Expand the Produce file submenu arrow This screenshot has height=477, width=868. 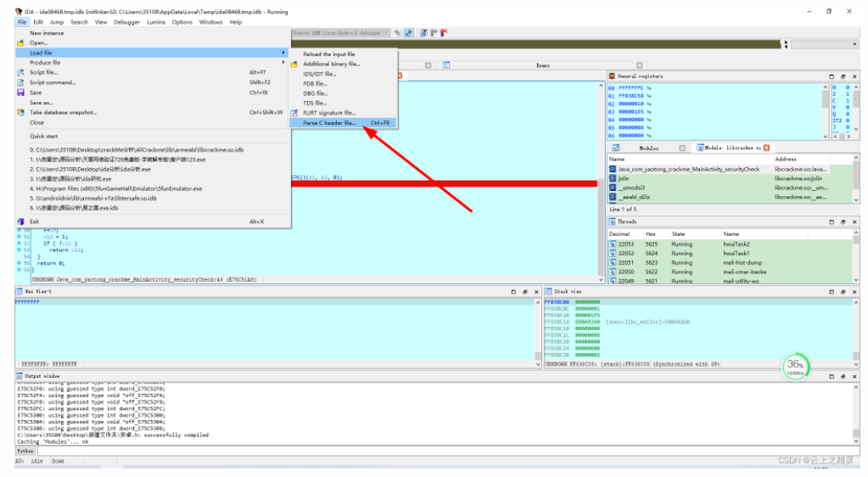pyautogui.click(x=283, y=63)
